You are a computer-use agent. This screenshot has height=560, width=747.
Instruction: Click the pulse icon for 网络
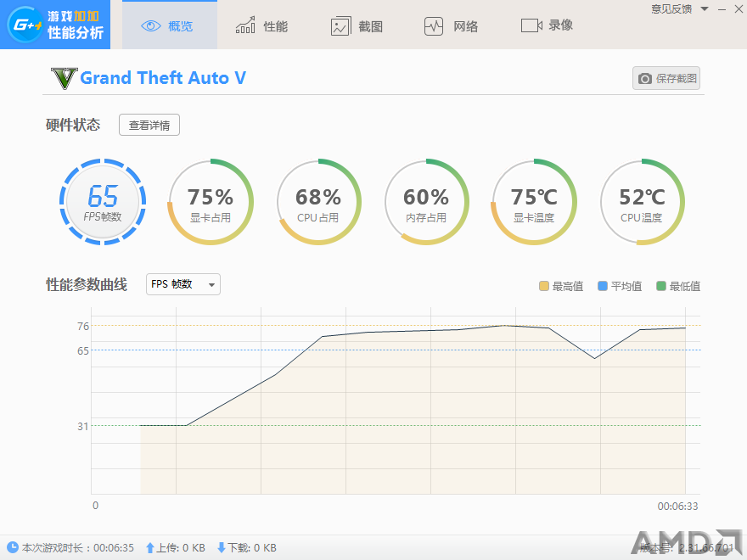tap(434, 26)
